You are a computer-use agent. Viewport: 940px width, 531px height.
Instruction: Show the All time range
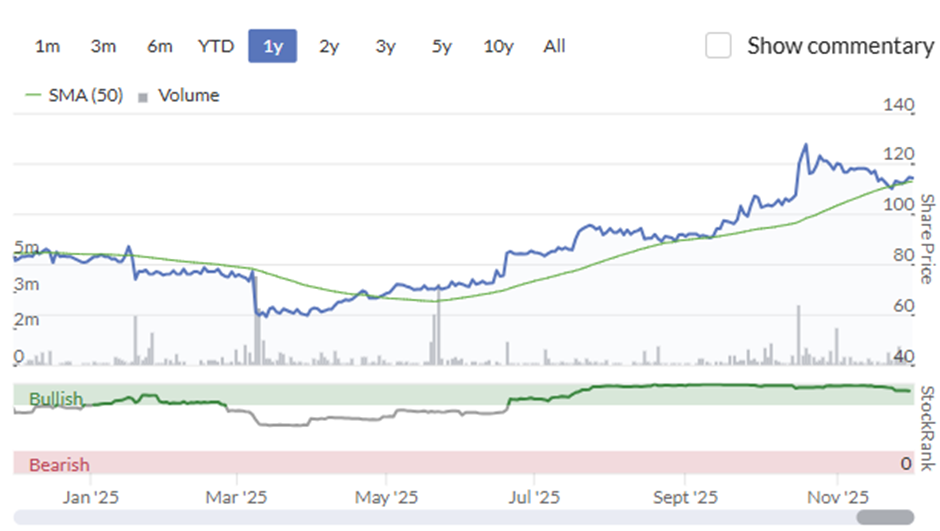pyautogui.click(x=555, y=46)
